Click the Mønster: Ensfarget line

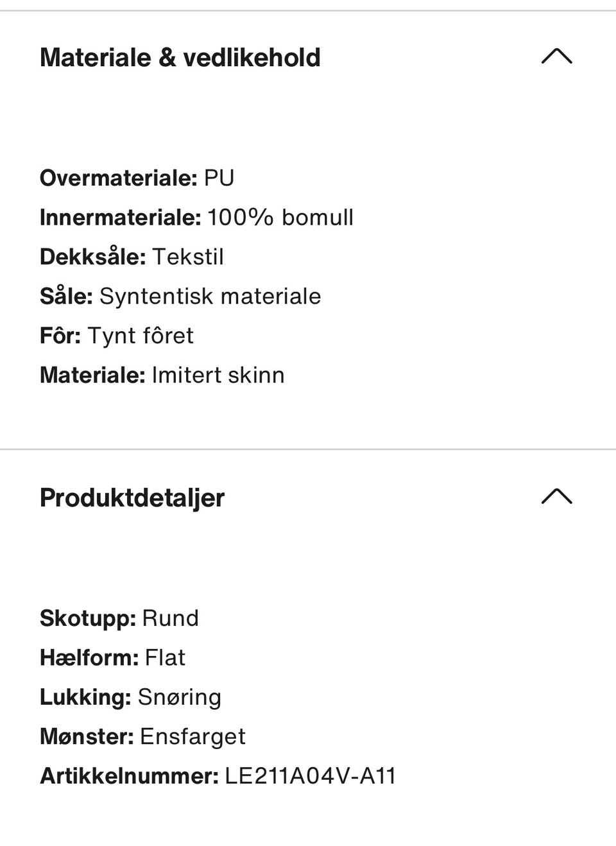point(142,736)
